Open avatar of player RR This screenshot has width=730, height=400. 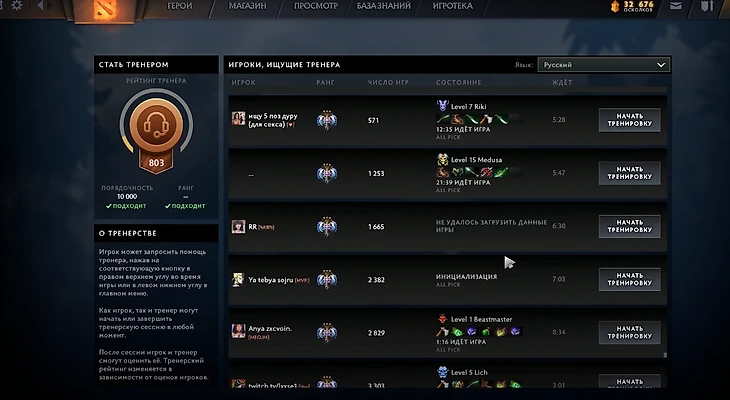pyautogui.click(x=238, y=226)
